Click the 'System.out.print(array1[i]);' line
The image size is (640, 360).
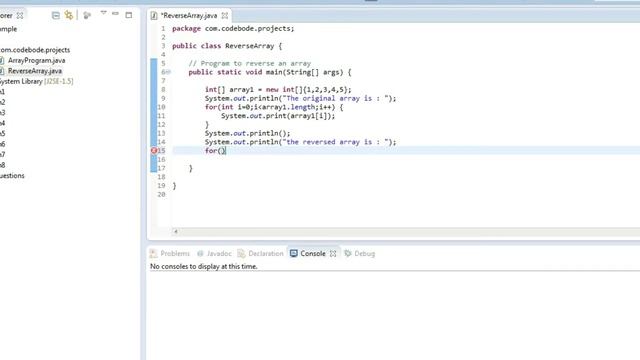pyautogui.click(x=278, y=116)
